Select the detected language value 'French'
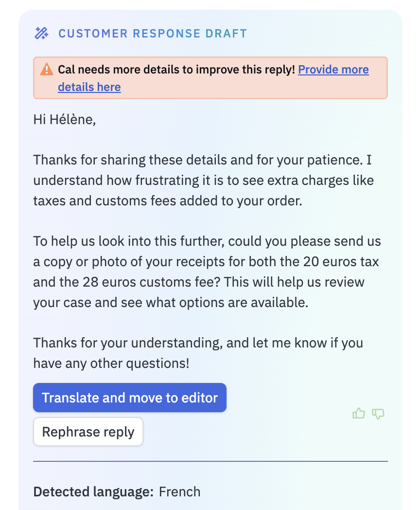This screenshot has height=510, width=420. (180, 492)
